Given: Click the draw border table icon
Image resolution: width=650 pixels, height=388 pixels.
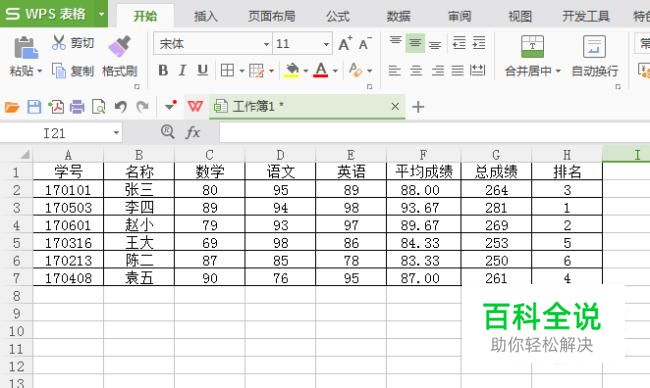Looking at the screenshot, I should [x=257, y=71].
